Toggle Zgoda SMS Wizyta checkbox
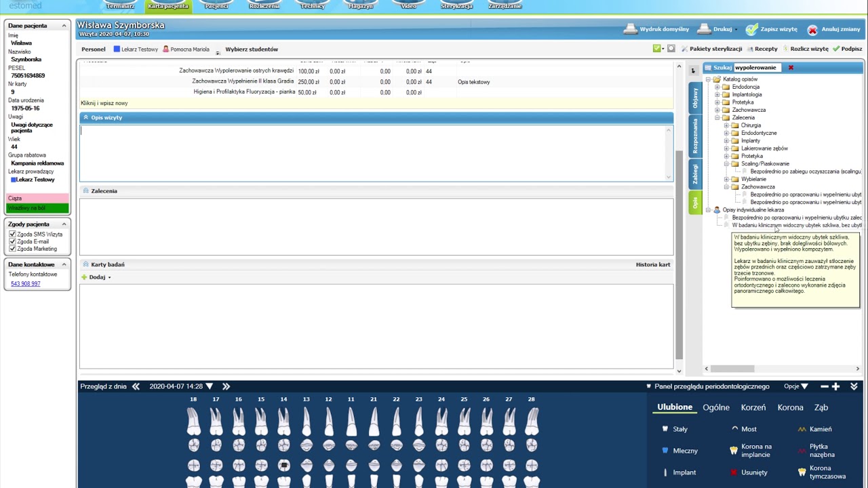Image resolution: width=868 pixels, height=488 pixels. click(x=12, y=235)
